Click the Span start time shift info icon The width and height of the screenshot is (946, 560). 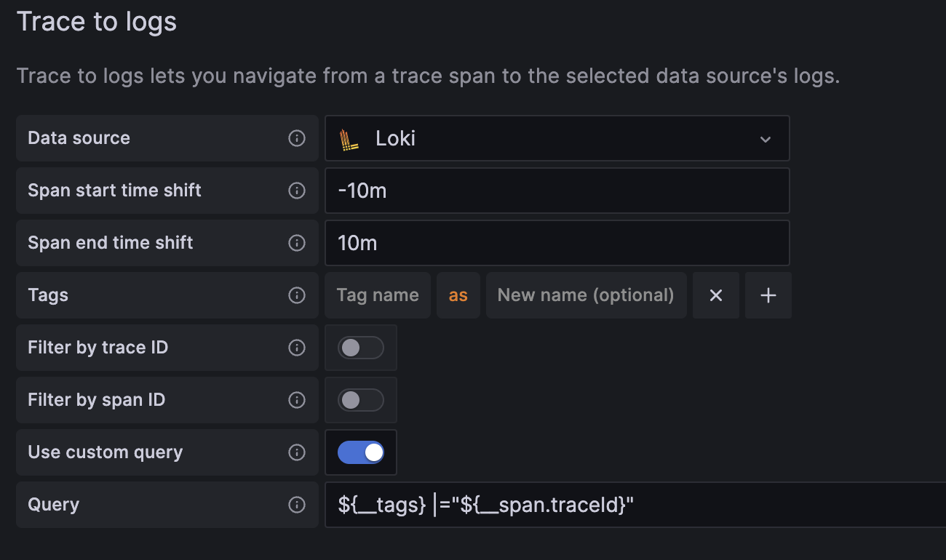point(297,191)
